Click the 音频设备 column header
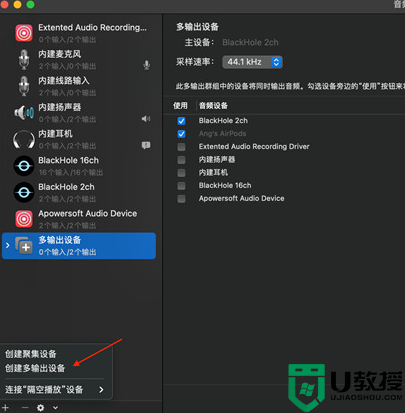Image resolution: width=405 pixels, height=413 pixels. 213,106
